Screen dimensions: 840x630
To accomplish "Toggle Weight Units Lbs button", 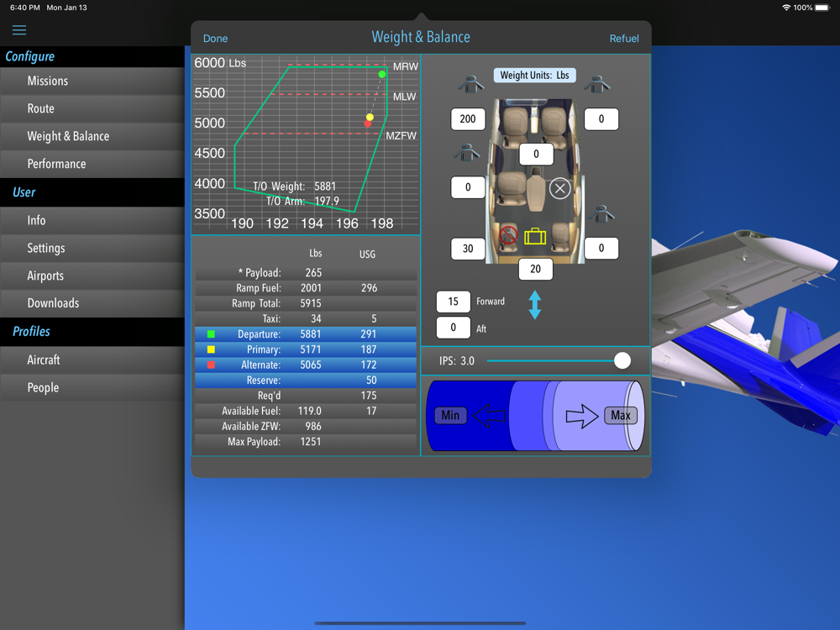I will coord(534,75).
